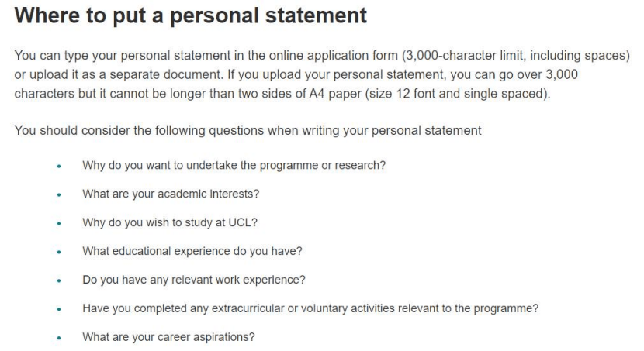This screenshot has width=644, height=351.
Task: Click the bullet beside academic interests question
Action: point(59,195)
